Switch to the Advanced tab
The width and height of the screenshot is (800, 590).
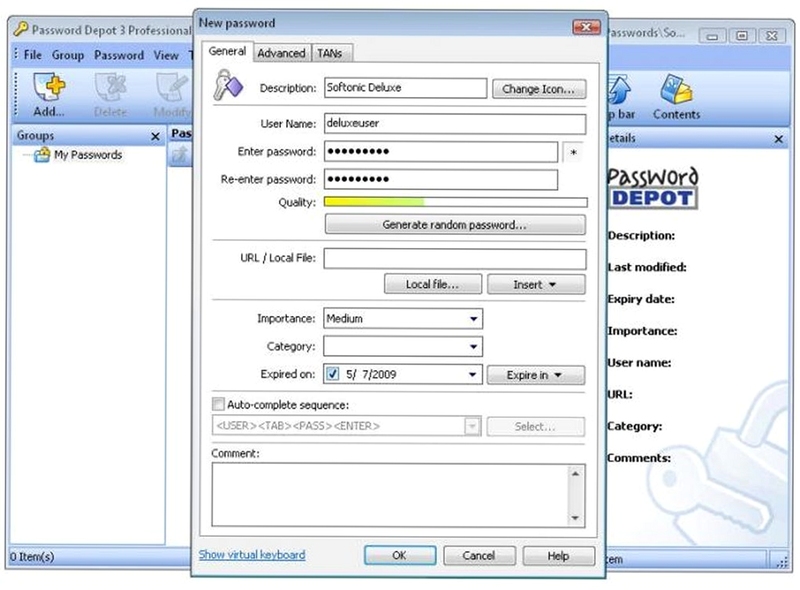(x=281, y=53)
